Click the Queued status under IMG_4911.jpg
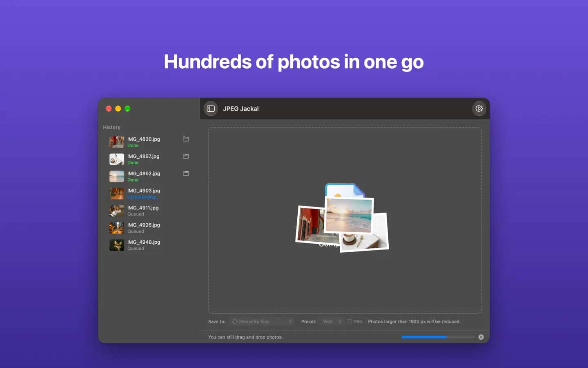 pyautogui.click(x=136, y=214)
